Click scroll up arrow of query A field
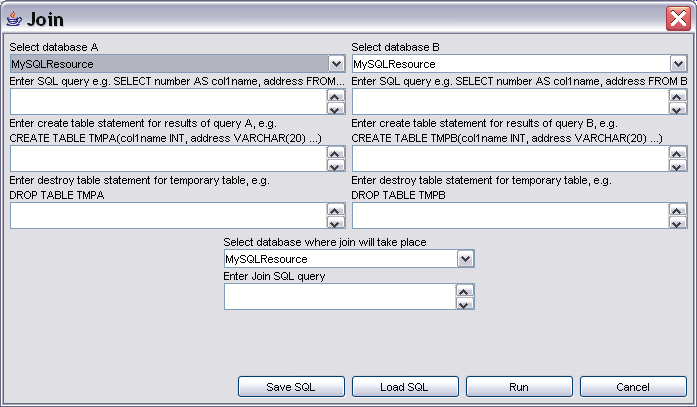Image resolution: width=697 pixels, height=407 pixels. [x=336, y=96]
